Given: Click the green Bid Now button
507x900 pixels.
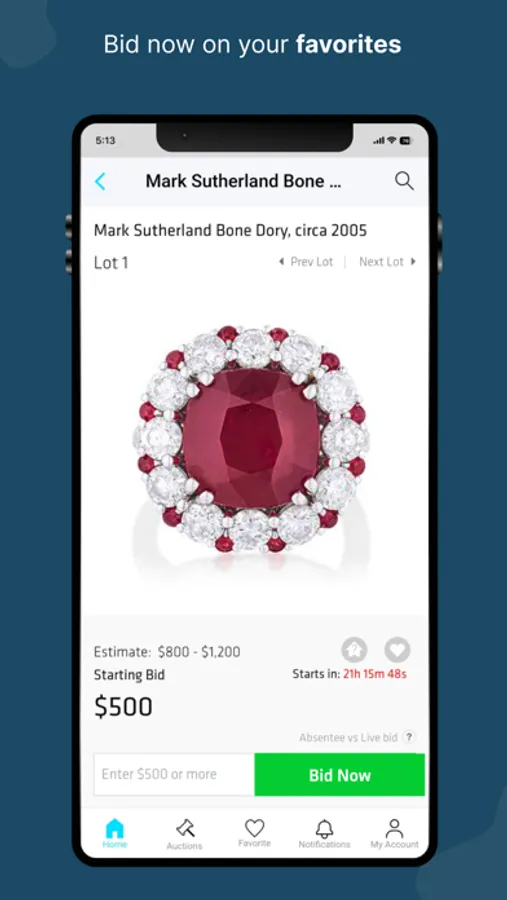Looking at the screenshot, I should pos(340,775).
